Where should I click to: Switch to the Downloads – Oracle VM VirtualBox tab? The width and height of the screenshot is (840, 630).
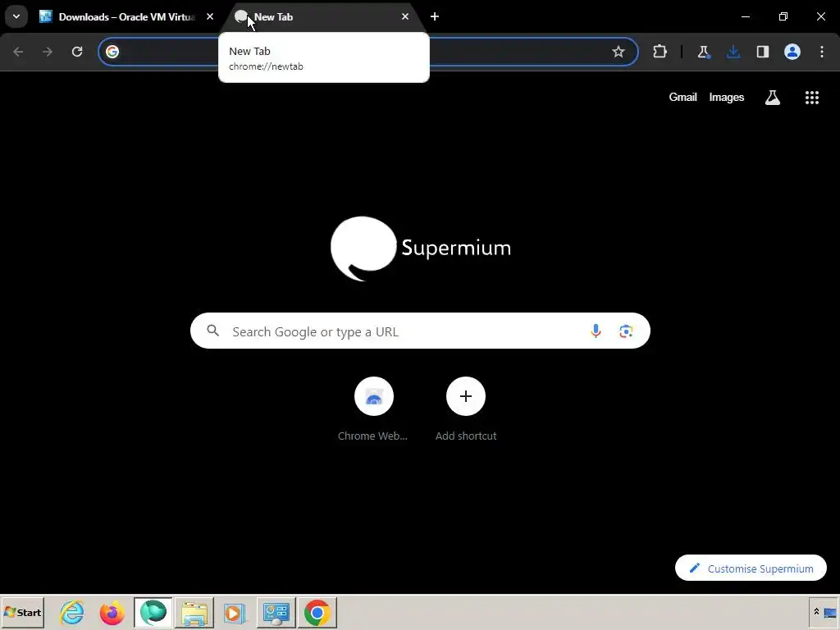126,16
